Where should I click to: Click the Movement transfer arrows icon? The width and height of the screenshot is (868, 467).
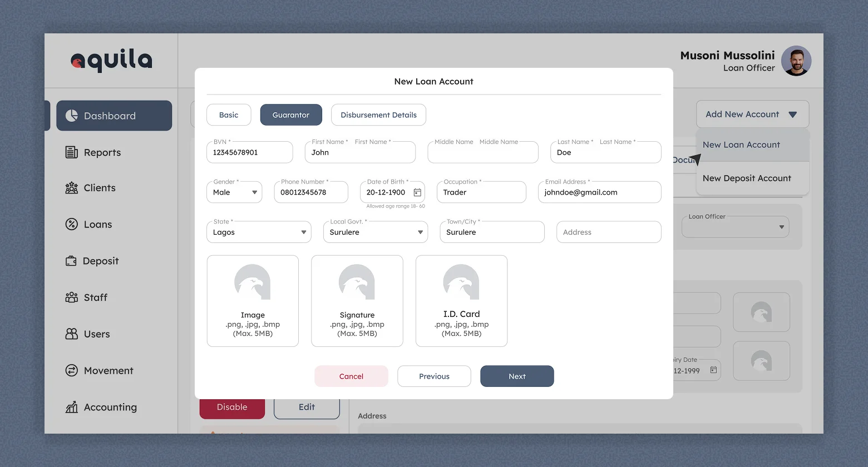click(x=72, y=370)
